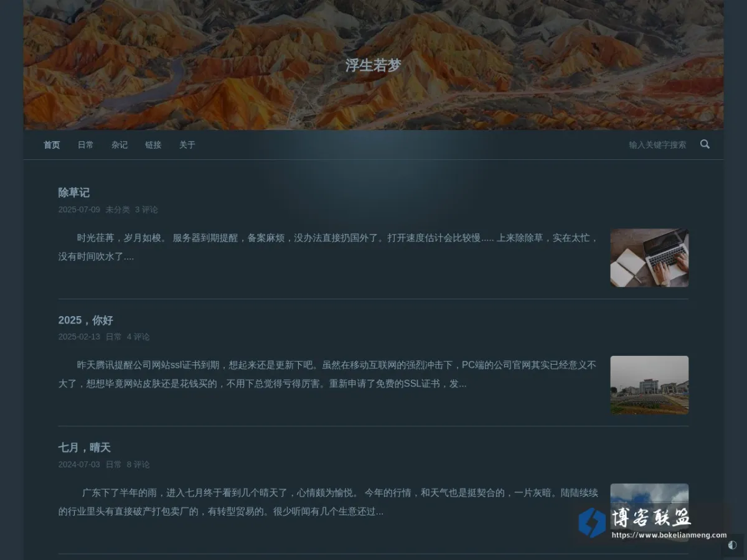Image resolution: width=747 pixels, height=560 pixels.
Task: Click the site title 浮生若梦
Action: click(374, 65)
